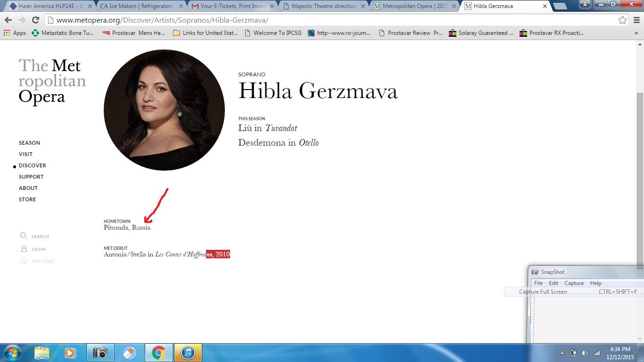
Task: Close the Hibla Gerzmava tab
Action: (x=545, y=6)
